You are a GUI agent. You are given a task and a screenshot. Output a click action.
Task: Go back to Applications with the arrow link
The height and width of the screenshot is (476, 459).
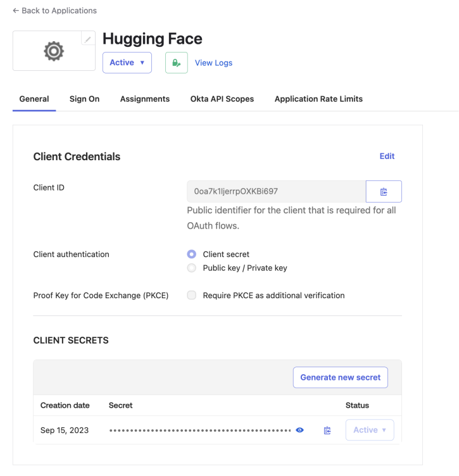54,11
